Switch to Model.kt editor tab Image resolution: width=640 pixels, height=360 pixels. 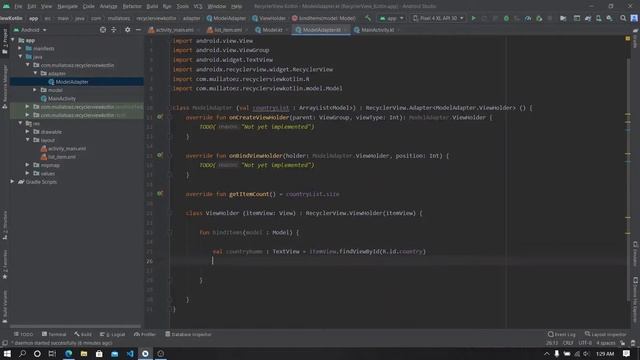point(272,30)
